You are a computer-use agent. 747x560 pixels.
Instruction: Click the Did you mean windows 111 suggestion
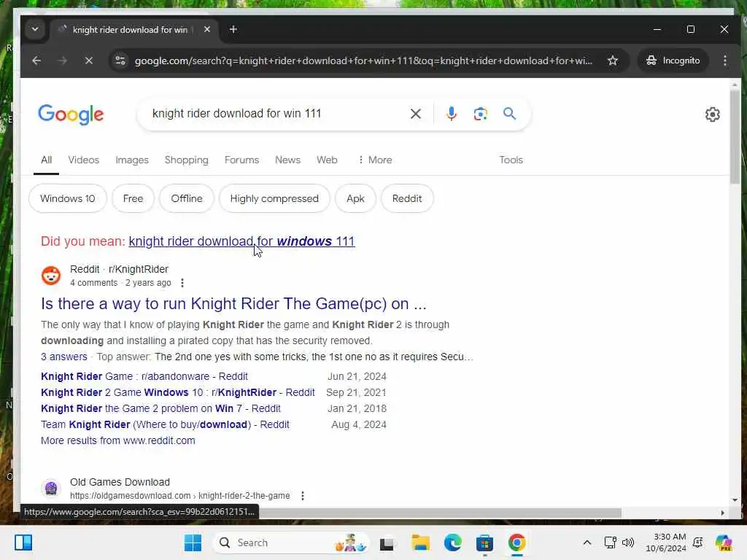tap(241, 241)
